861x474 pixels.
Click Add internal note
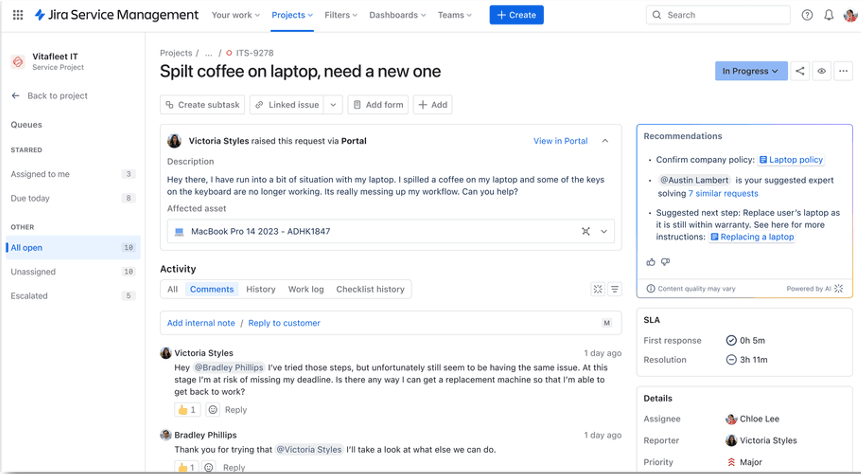201,323
